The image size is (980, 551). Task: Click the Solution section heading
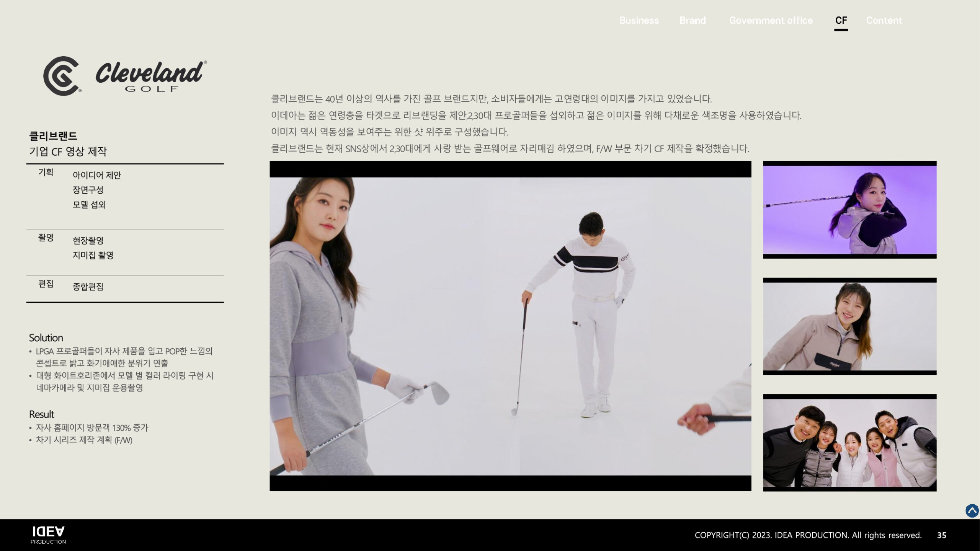tap(46, 338)
